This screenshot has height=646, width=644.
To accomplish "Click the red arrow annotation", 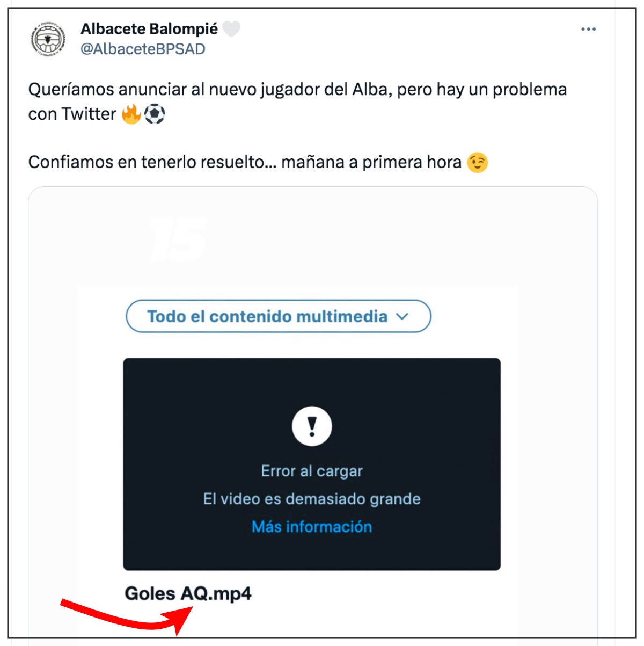I will (x=127, y=617).
